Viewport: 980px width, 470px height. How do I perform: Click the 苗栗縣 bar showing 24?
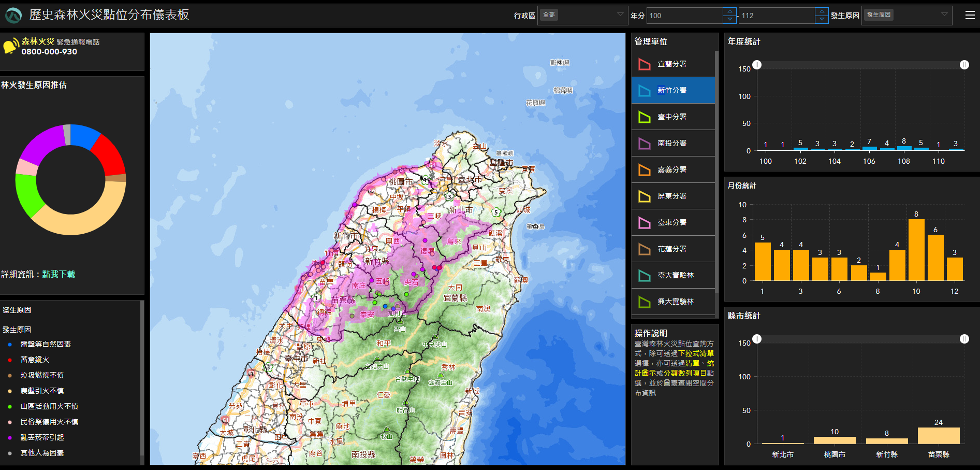tap(938, 435)
